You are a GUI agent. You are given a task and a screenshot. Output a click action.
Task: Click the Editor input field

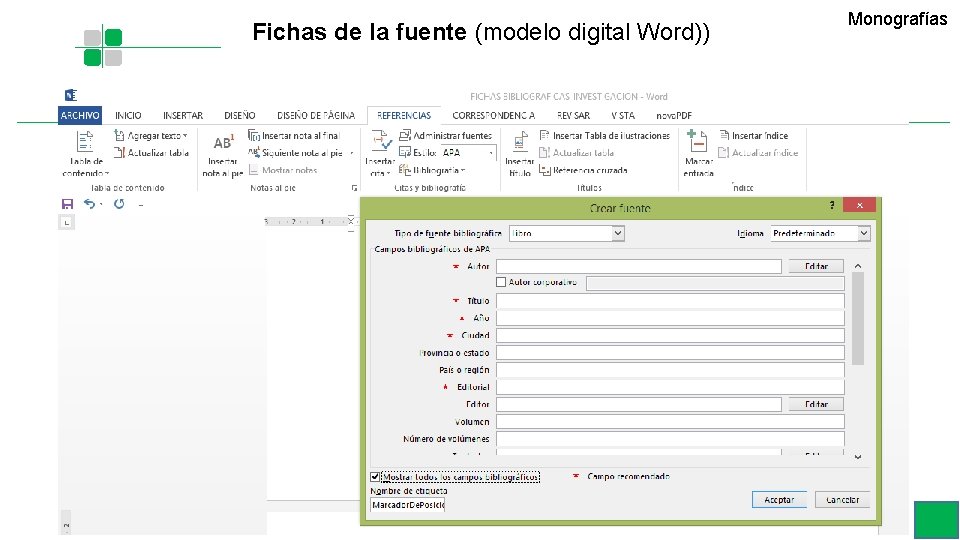pyautogui.click(x=639, y=404)
